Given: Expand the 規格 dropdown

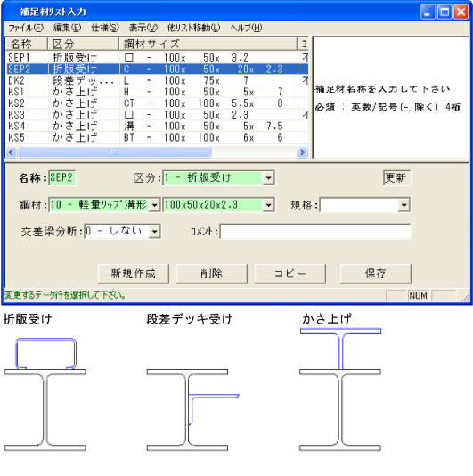Looking at the screenshot, I should [x=404, y=205].
